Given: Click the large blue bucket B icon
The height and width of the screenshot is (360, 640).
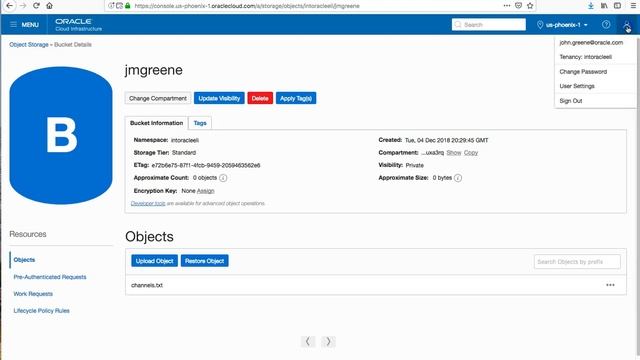Looking at the screenshot, I should (61, 135).
